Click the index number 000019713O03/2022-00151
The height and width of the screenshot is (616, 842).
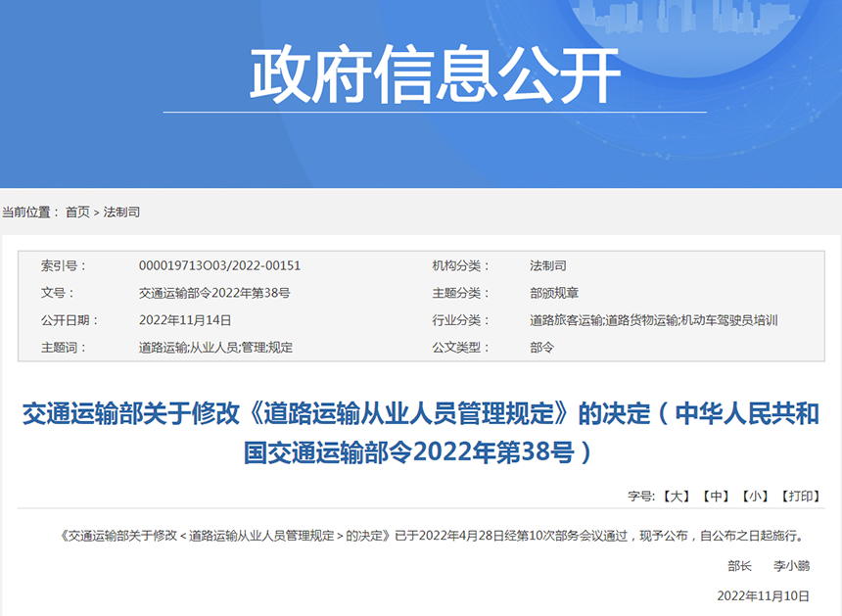[219, 265]
